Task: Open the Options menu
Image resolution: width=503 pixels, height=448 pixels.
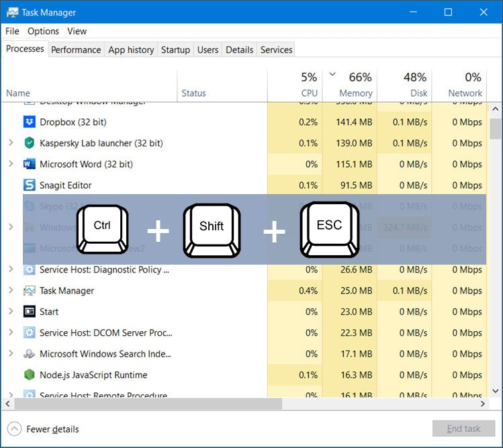Action: (43, 31)
